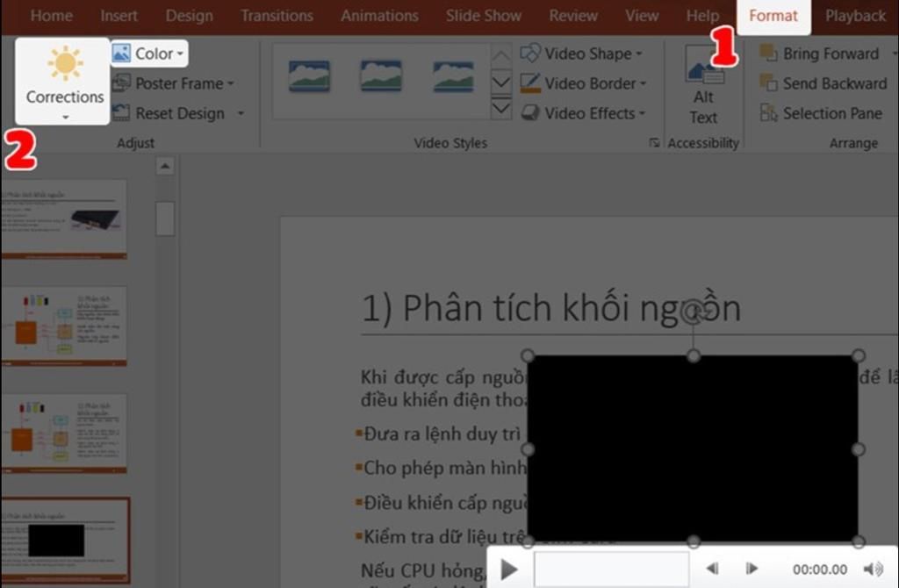The width and height of the screenshot is (899, 588).
Task: Play the video with play button
Action: pyautogui.click(x=508, y=569)
